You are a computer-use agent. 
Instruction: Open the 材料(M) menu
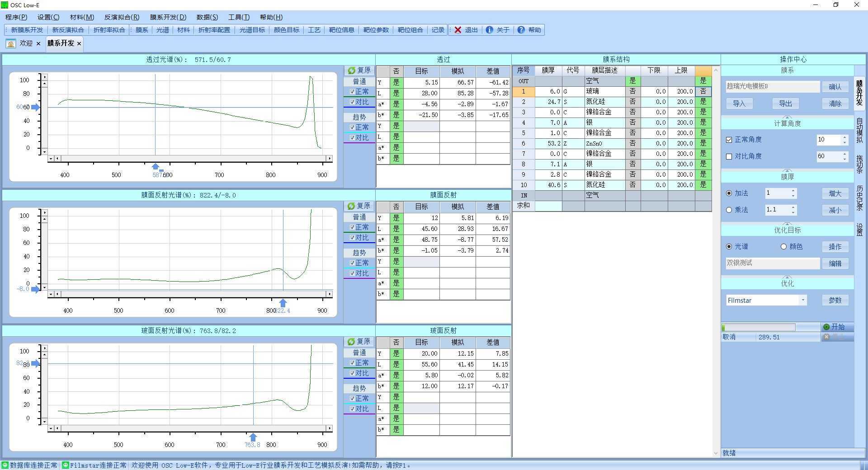pos(82,17)
